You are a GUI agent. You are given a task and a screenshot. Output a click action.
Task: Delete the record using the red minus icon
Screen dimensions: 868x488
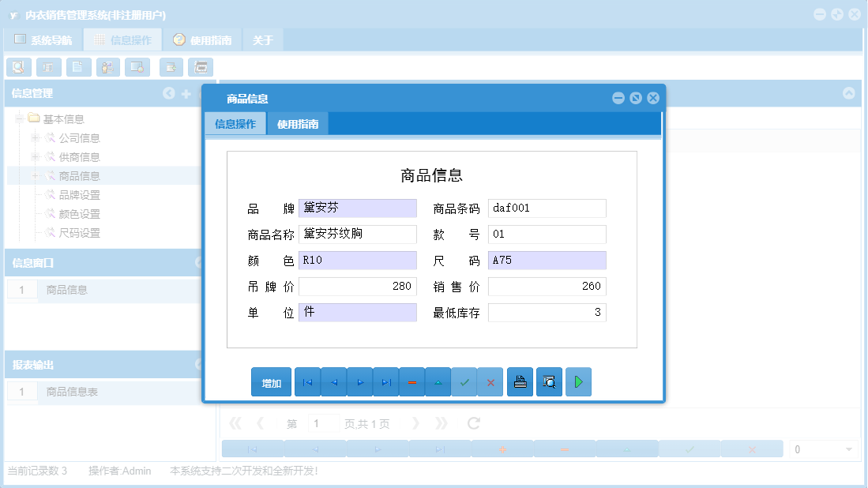pos(412,381)
